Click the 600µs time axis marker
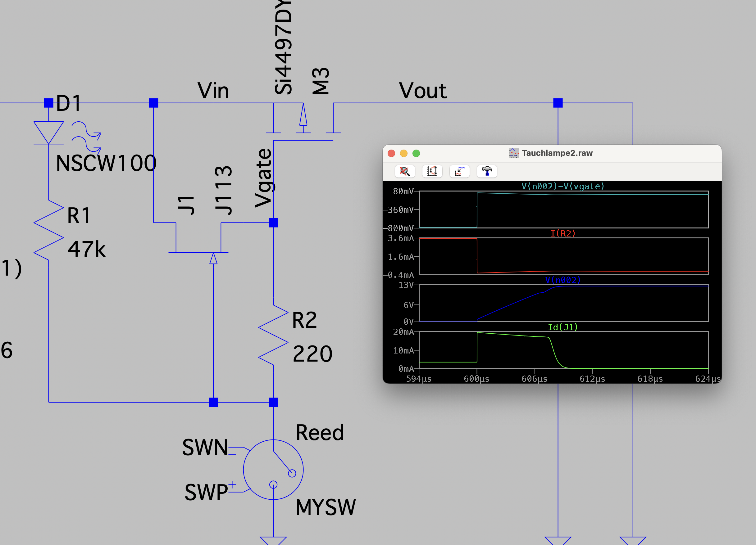This screenshot has height=545, width=756. (476, 379)
